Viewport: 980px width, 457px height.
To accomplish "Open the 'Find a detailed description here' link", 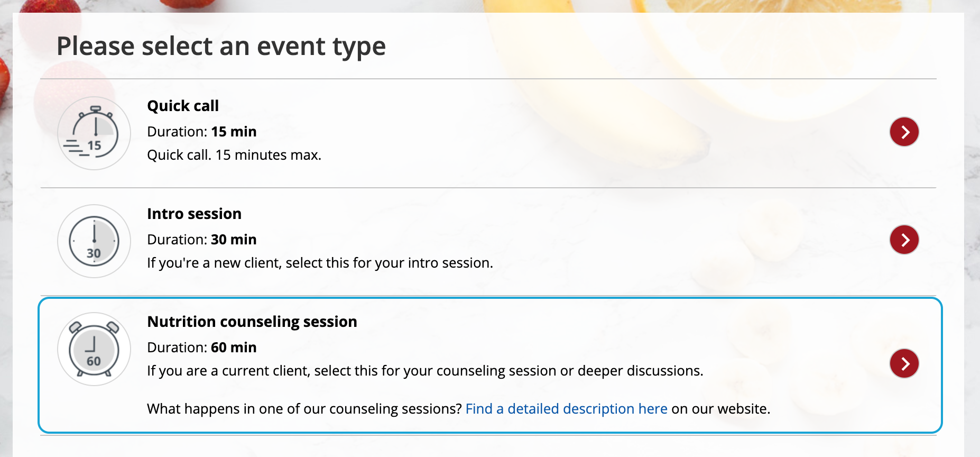I will [566, 409].
